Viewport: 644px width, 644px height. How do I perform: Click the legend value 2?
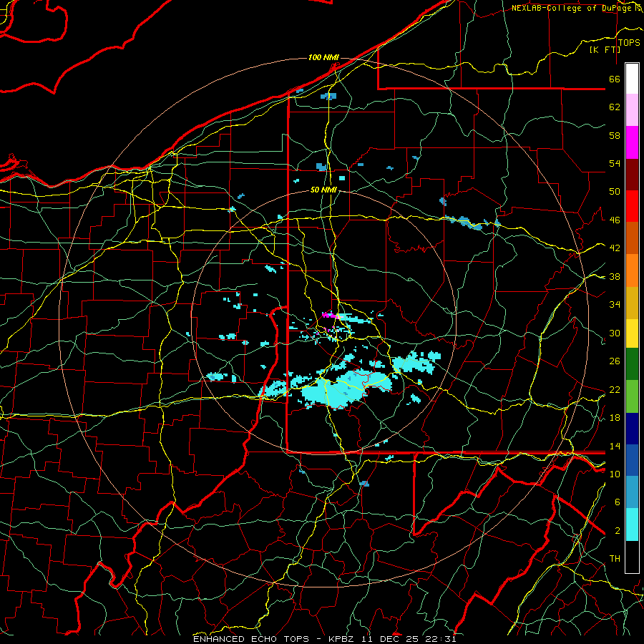[617, 531]
